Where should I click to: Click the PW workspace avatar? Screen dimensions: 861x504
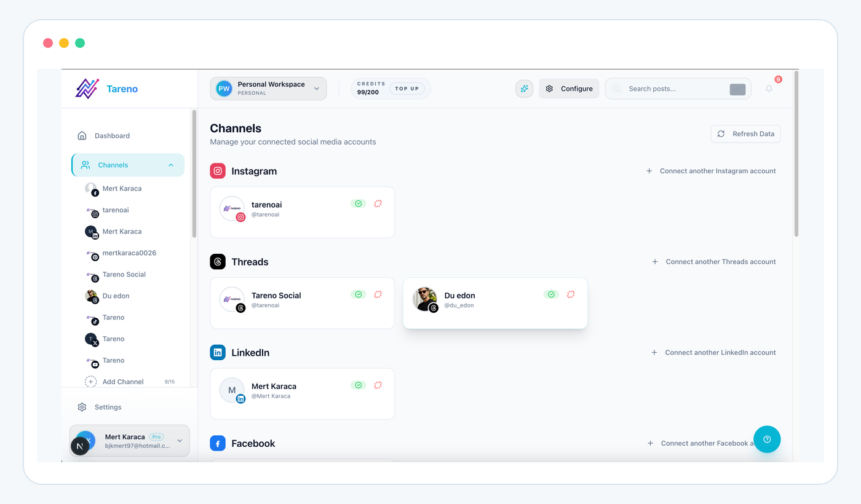[x=224, y=89]
